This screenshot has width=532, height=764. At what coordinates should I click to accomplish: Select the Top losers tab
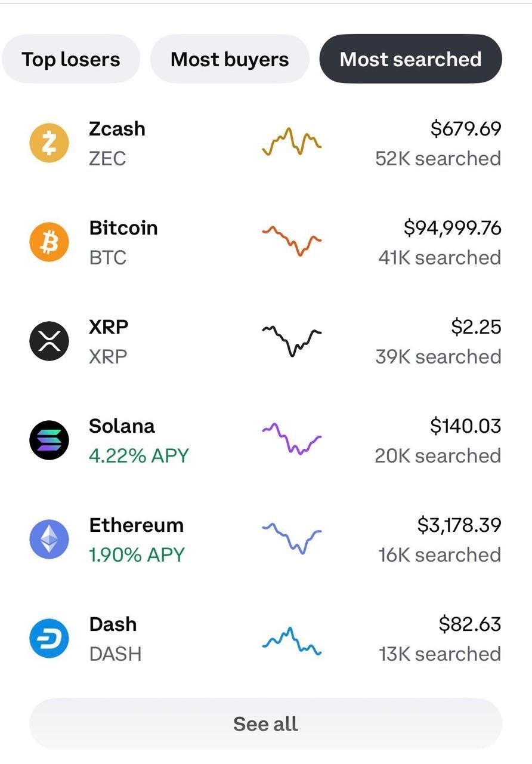pyautogui.click(x=70, y=59)
